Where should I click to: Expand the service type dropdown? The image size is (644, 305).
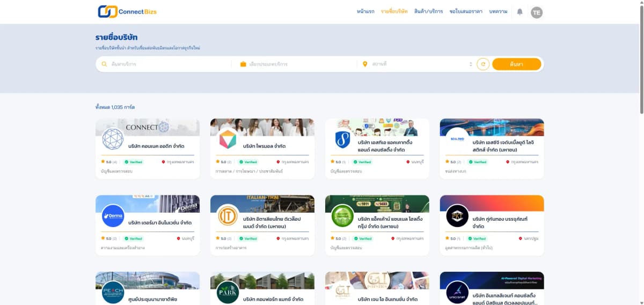[x=295, y=64]
